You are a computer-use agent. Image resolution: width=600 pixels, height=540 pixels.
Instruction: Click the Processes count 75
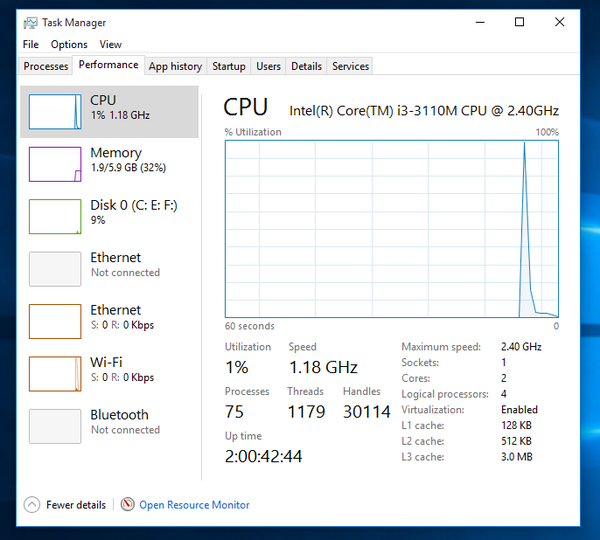pyautogui.click(x=234, y=412)
